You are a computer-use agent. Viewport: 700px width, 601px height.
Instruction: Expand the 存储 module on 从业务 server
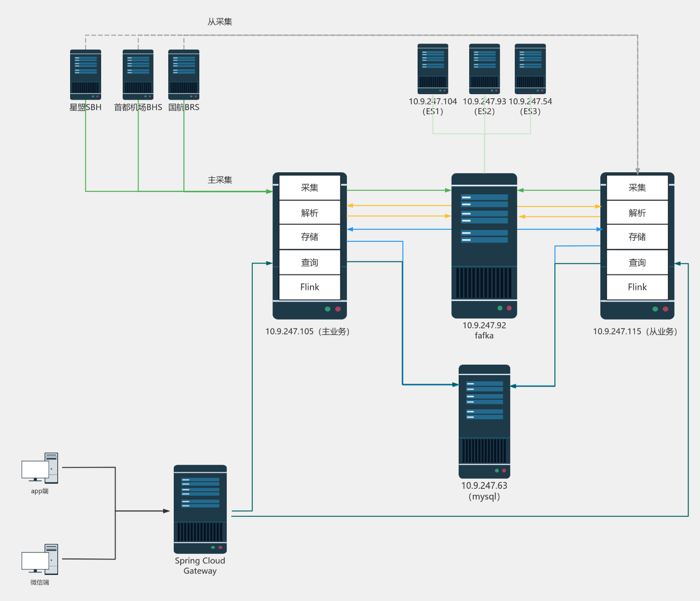point(637,237)
